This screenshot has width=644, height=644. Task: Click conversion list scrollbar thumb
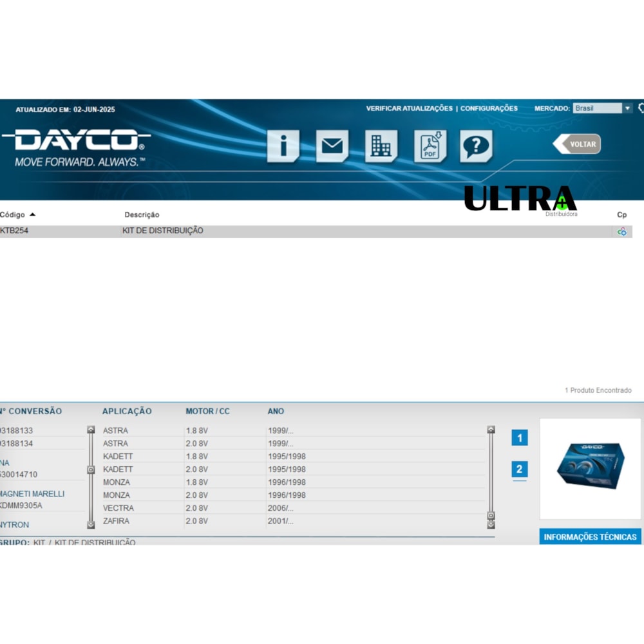[x=91, y=469]
